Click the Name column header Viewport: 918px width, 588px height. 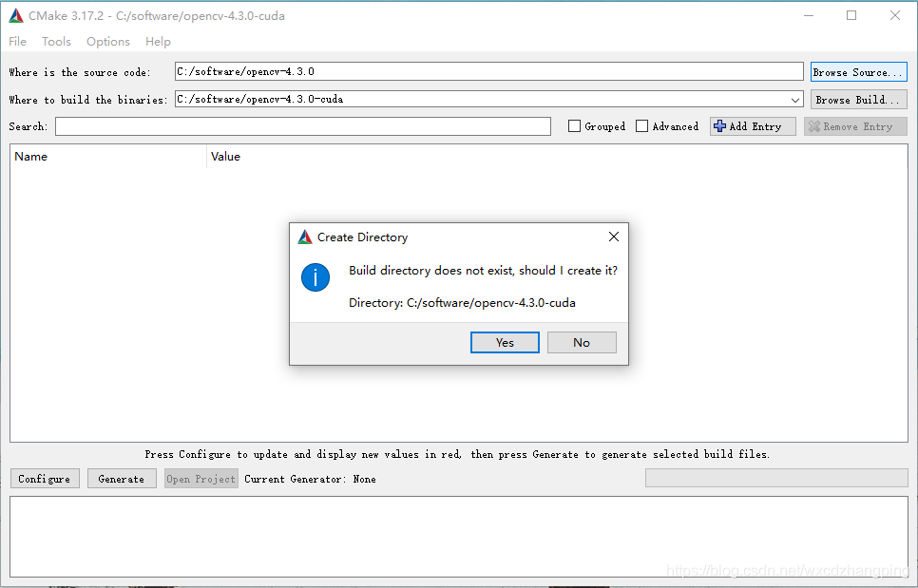click(108, 156)
